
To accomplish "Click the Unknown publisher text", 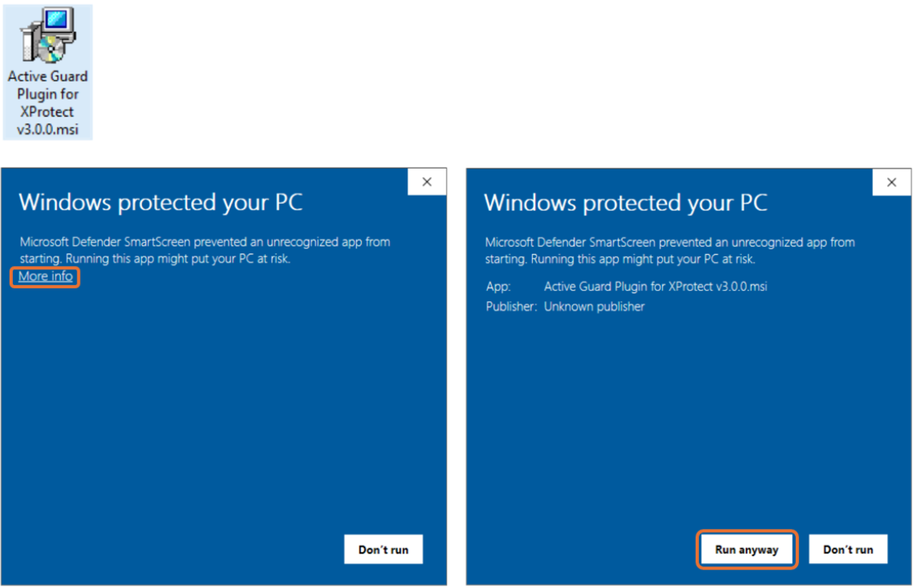I will (x=593, y=307).
